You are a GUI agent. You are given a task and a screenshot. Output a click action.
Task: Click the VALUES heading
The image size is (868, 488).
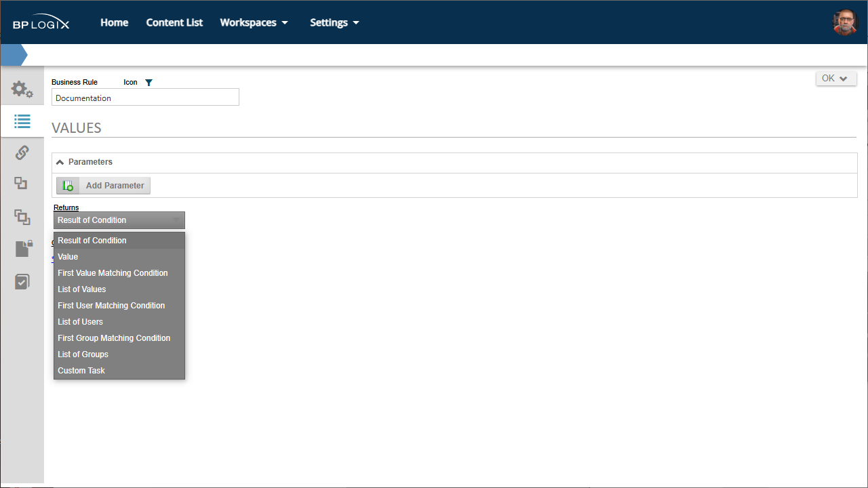coord(77,127)
